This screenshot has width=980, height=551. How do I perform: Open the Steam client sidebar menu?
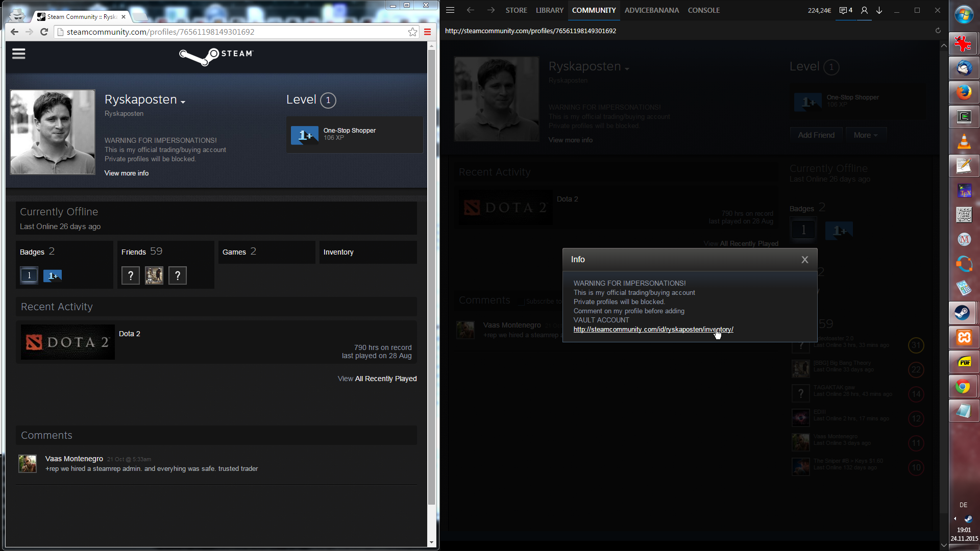450,10
